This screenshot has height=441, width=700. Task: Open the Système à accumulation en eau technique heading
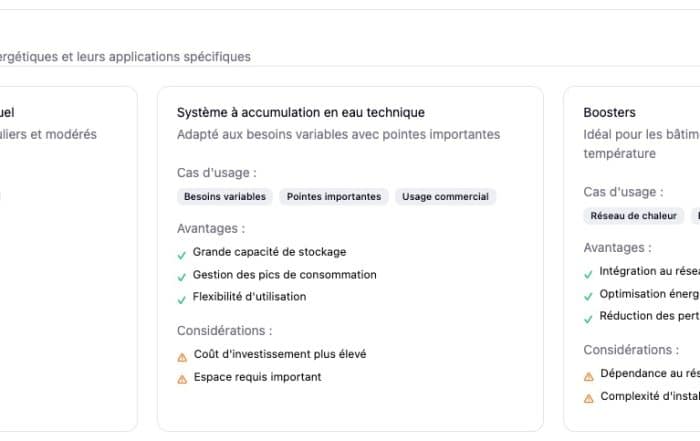300,113
